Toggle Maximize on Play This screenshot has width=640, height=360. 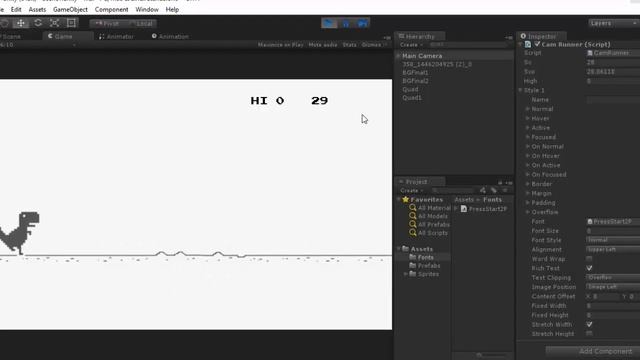point(280,45)
